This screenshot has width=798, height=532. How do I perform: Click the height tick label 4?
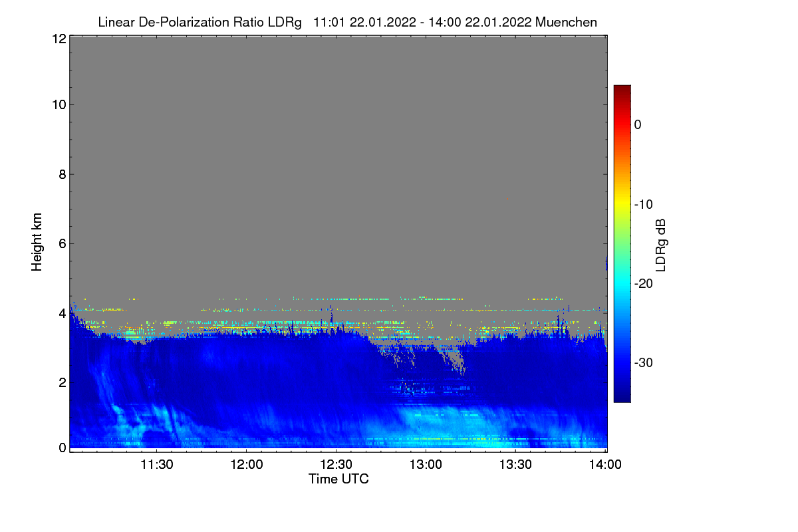pyautogui.click(x=61, y=313)
